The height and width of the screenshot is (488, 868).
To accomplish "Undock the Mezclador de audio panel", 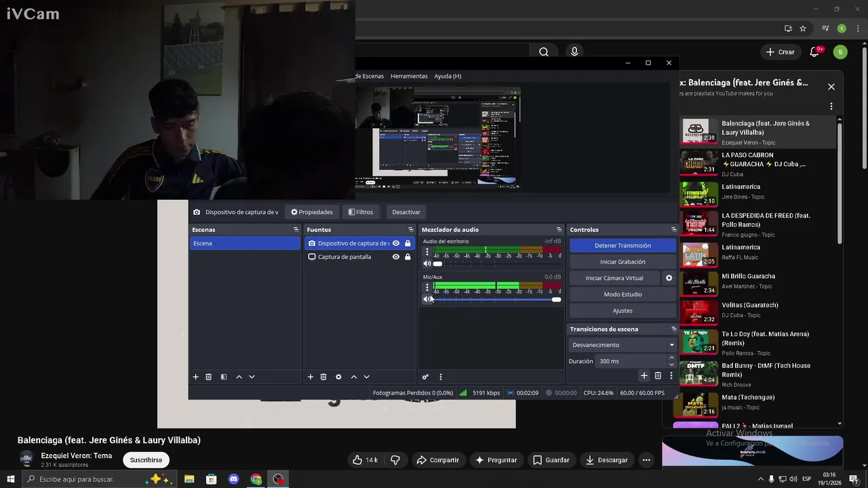I will pos(559,230).
